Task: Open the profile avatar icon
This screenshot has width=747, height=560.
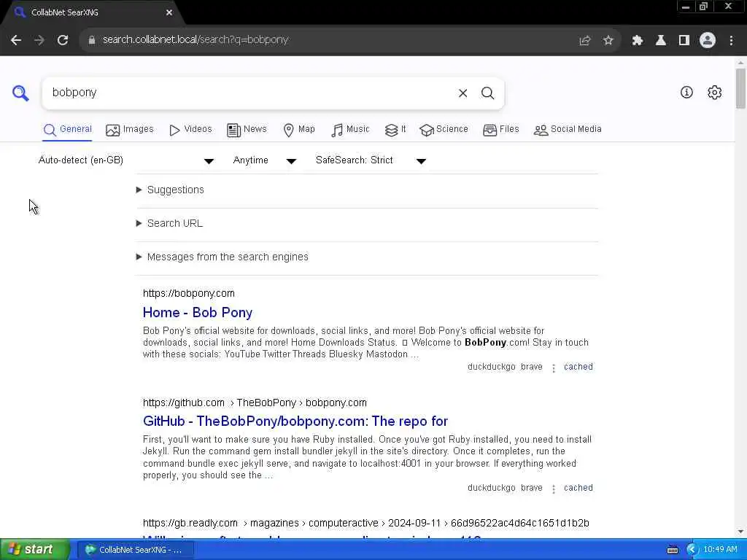Action: (708, 41)
